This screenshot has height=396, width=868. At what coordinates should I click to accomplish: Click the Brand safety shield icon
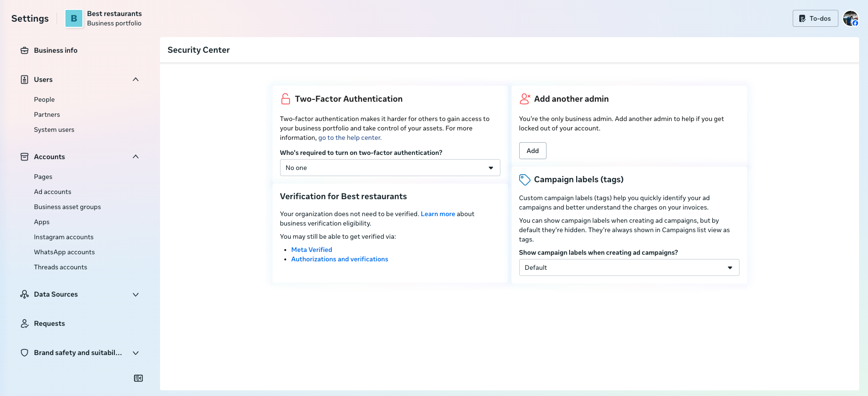24,353
